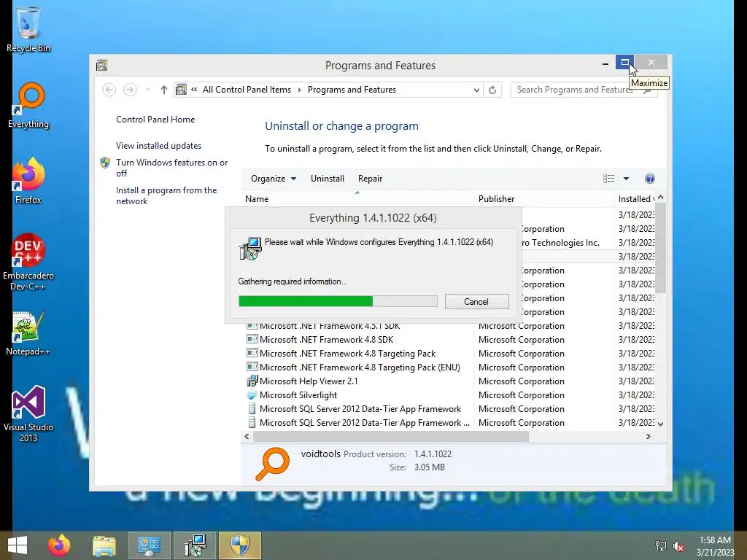Image resolution: width=747 pixels, height=560 pixels.
Task: Switch to the Windows Installer taskbar button
Action: pos(195,545)
